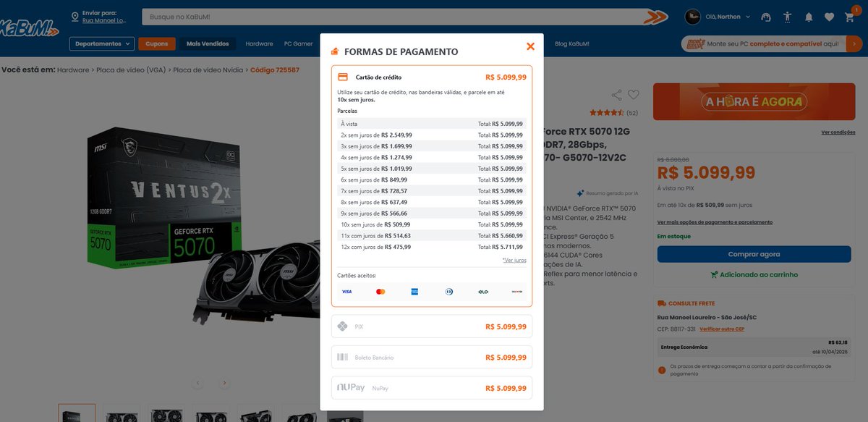This screenshot has height=422, width=868.
Task: Open the Mais Vendidos menu item
Action: (x=208, y=43)
